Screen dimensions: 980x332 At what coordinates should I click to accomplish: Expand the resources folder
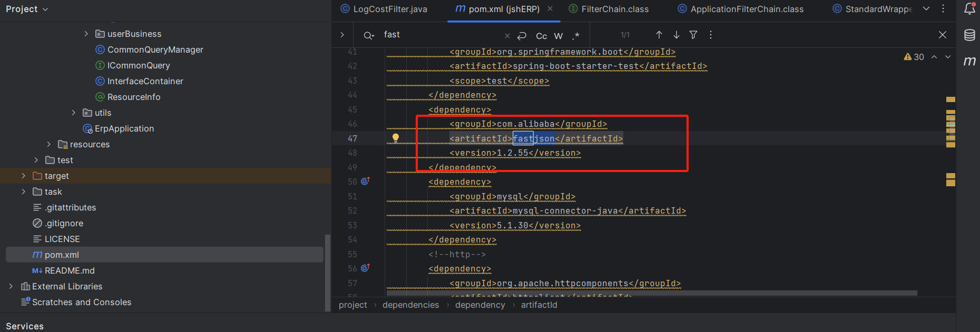(49, 144)
